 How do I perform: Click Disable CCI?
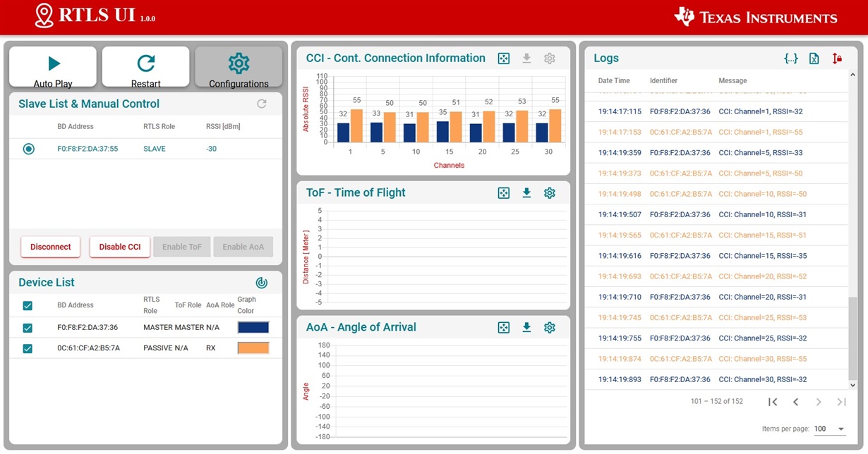(120, 247)
